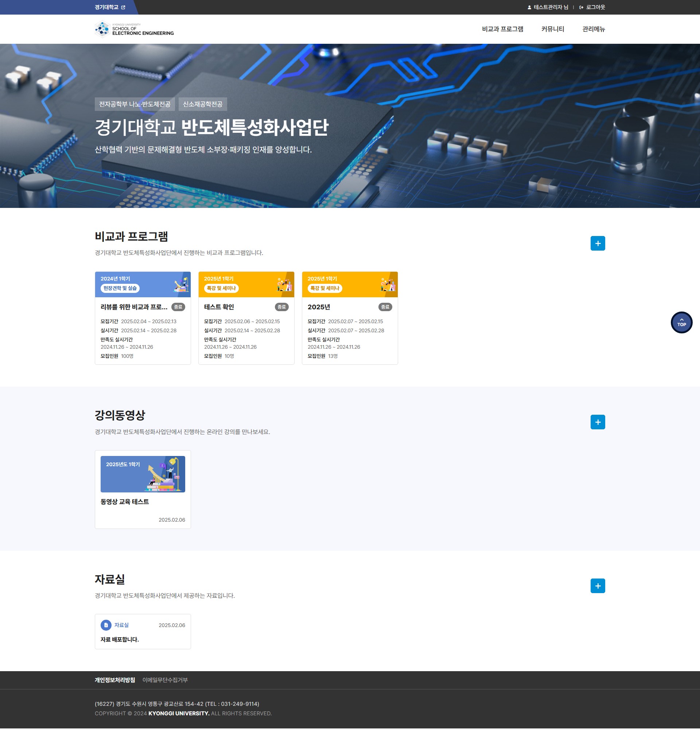
Task: Click the 이메일무단수집거부 footer link
Action: point(165,680)
